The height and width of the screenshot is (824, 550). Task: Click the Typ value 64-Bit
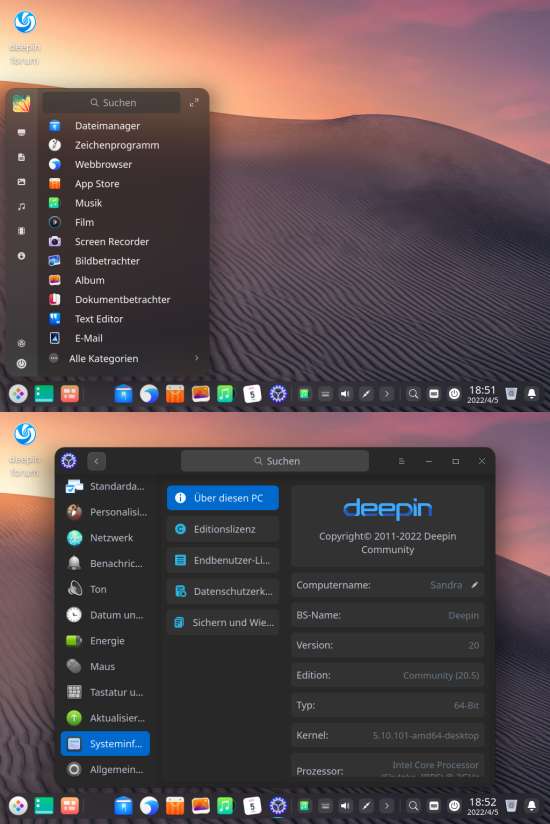pos(466,705)
